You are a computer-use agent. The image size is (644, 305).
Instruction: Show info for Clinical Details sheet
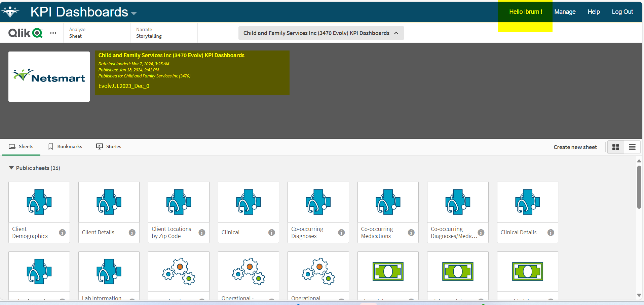coord(551,232)
